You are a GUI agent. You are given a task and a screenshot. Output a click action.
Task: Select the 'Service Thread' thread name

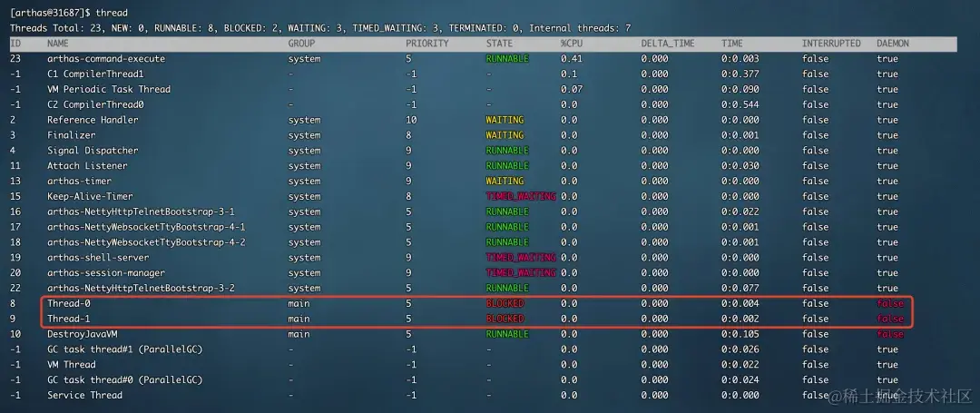[x=85, y=396]
